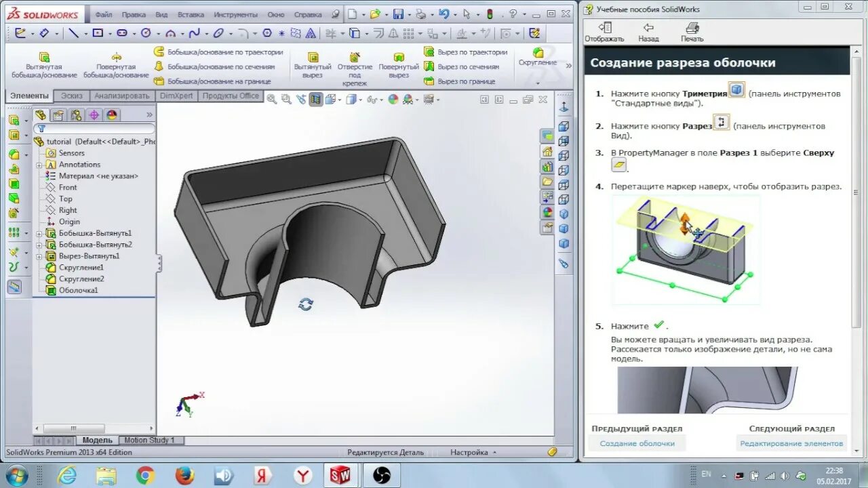Select Скругление2 in the feature tree
Viewport: 868px width, 488px height.
point(81,279)
